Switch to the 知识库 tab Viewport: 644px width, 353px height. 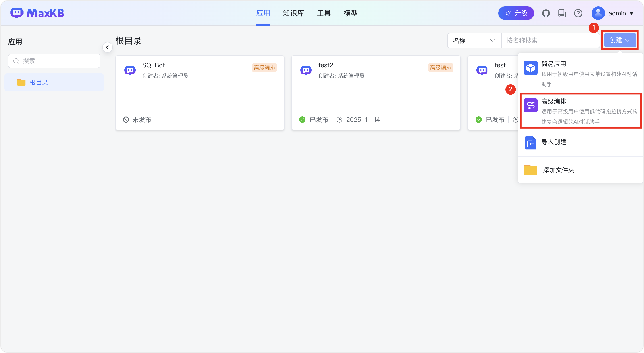293,13
